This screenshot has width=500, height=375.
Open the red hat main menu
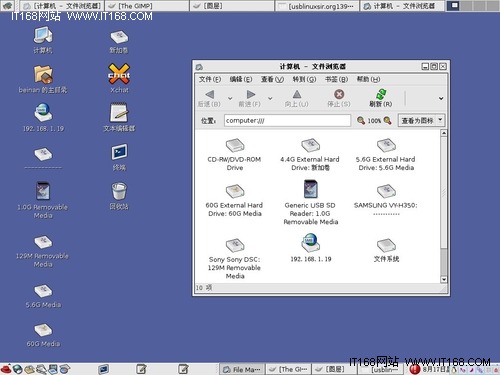coord(6,369)
